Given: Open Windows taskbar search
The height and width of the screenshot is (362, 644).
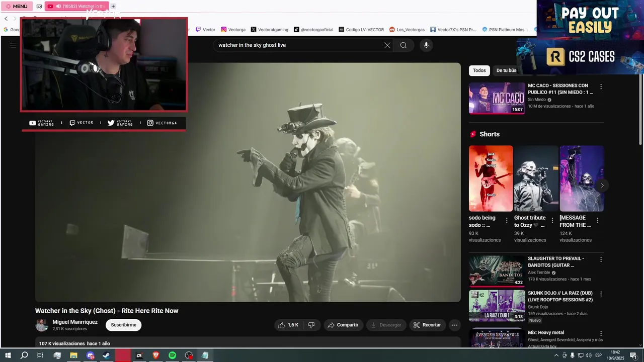Looking at the screenshot, I should [24, 355].
